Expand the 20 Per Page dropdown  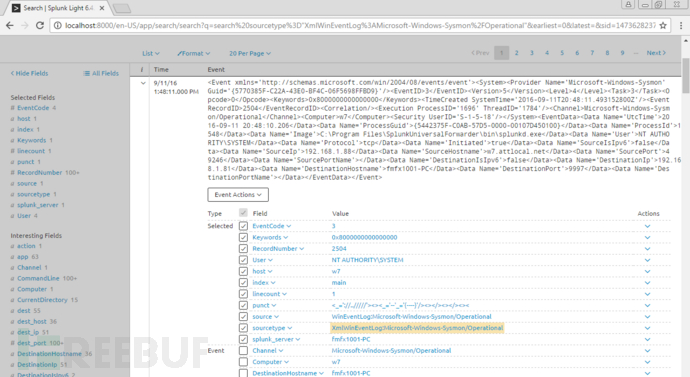click(250, 53)
